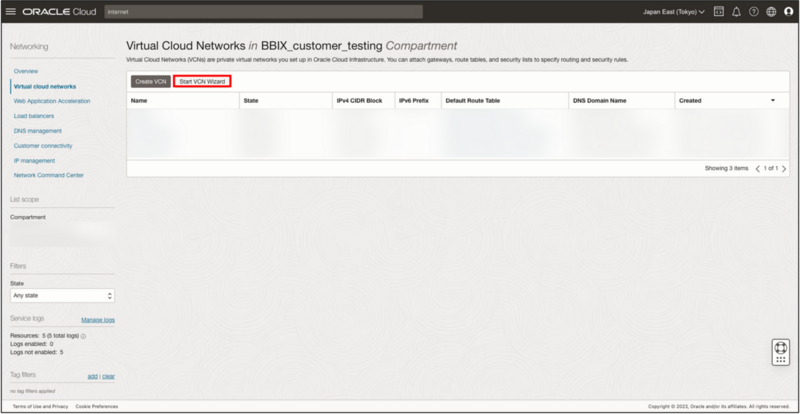Toggle sort arrow on the Created column
The width and height of the screenshot is (800, 414).
click(772, 101)
